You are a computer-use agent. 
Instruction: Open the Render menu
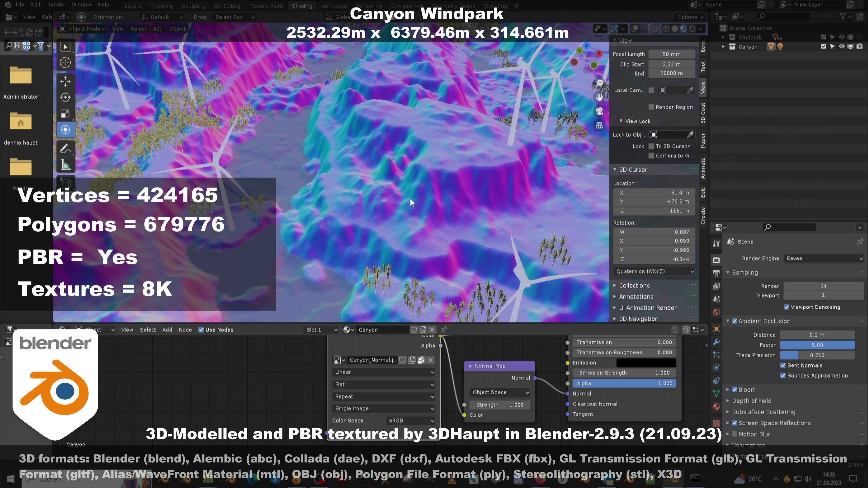pos(56,5)
